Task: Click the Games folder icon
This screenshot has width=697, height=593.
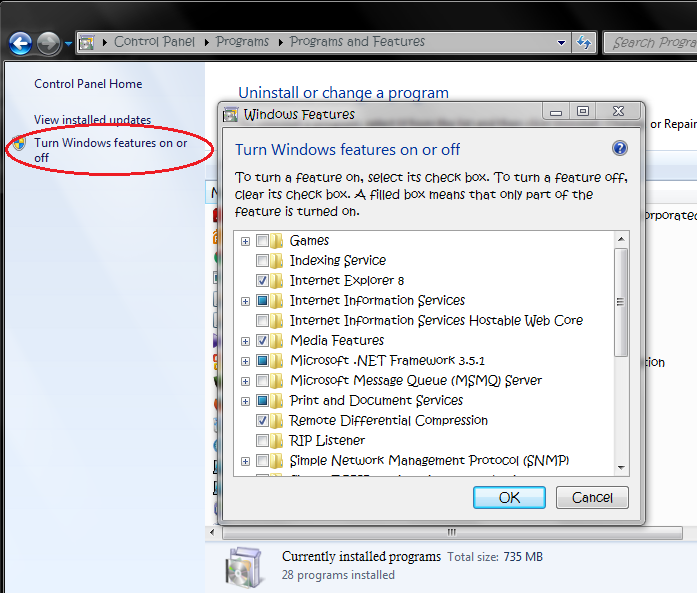Action: 276,241
